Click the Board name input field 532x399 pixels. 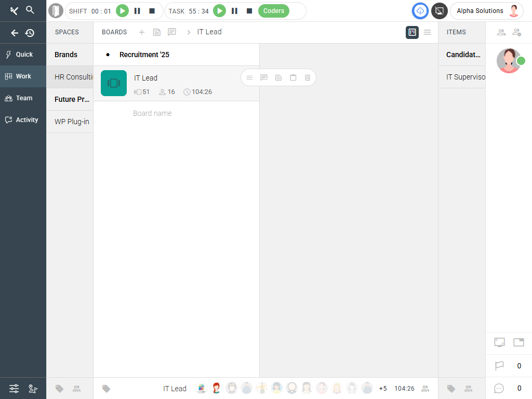(177, 113)
